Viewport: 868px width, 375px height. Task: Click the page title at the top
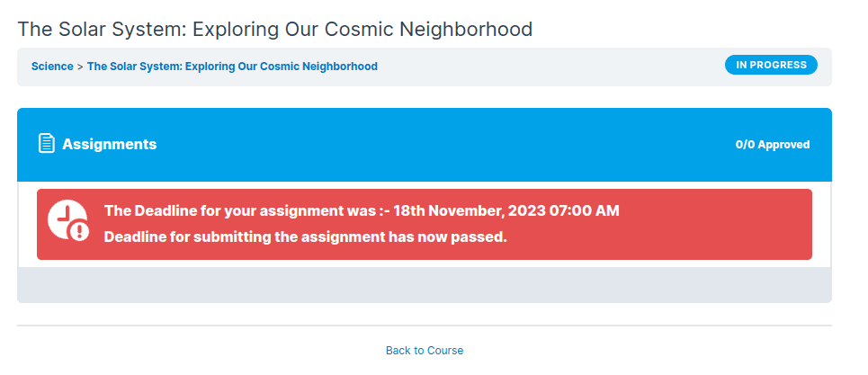275,29
